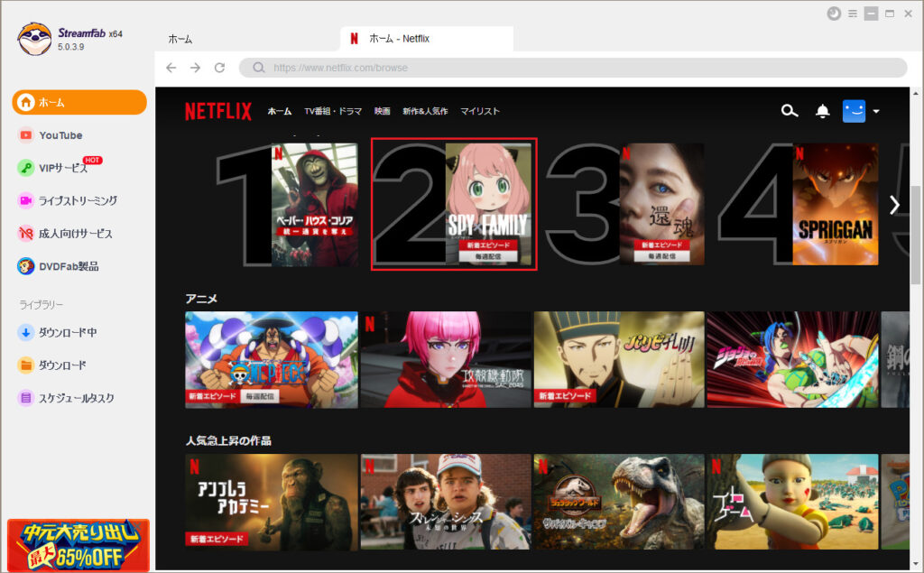This screenshot has width=924, height=573.
Task: Click the 人気急上昇の作品 row heading
Action: 228,440
